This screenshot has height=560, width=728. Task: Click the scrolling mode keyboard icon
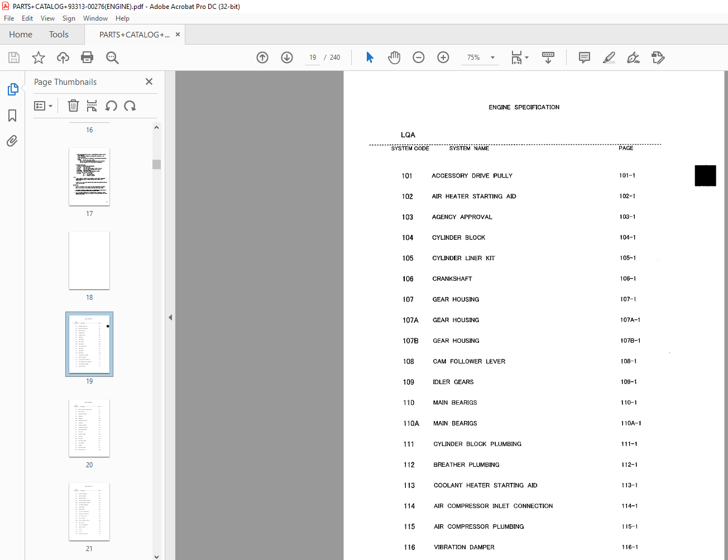[x=548, y=58]
